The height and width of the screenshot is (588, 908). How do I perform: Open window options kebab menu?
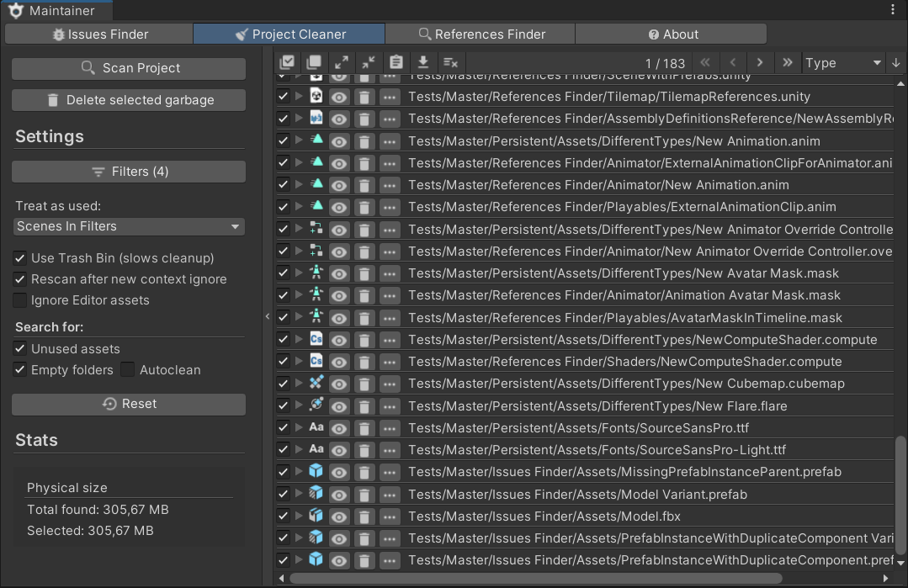(893, 9)
